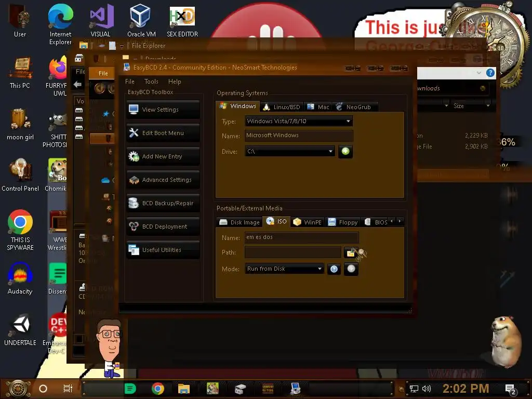The height and width of the screenshot is (399, 532).
Task: Switch to BIOS tab
Action: coord(376,222)
